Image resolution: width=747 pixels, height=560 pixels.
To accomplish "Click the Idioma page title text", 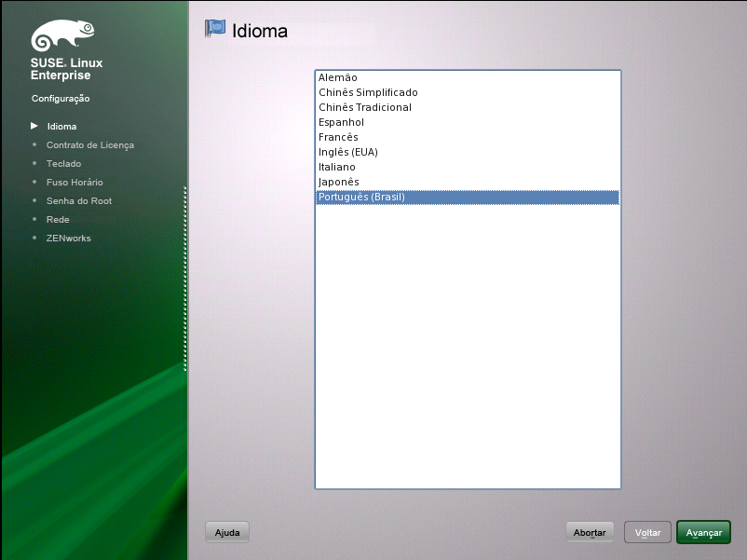I will (260, 31).
